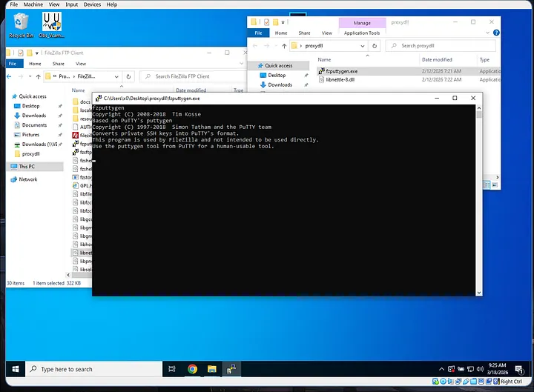534x392 pixels.
Task: Sort proxydll files by Date modified
Action: [x=437, y=59]
